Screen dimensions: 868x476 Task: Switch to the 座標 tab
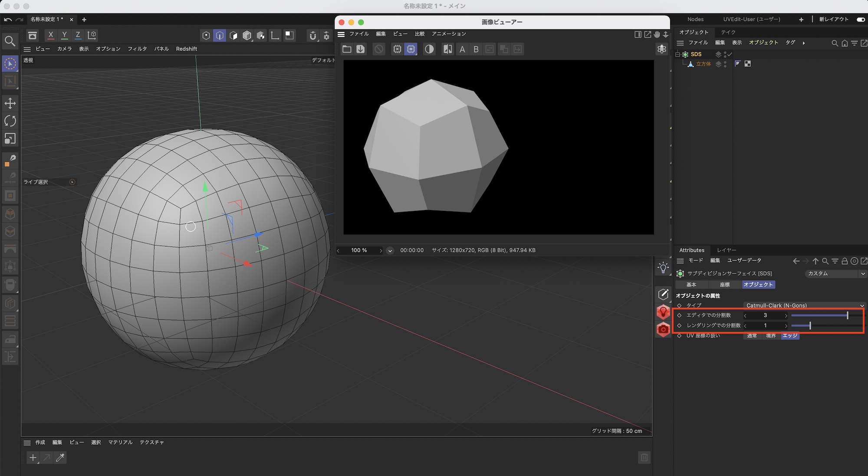point(724,285)
